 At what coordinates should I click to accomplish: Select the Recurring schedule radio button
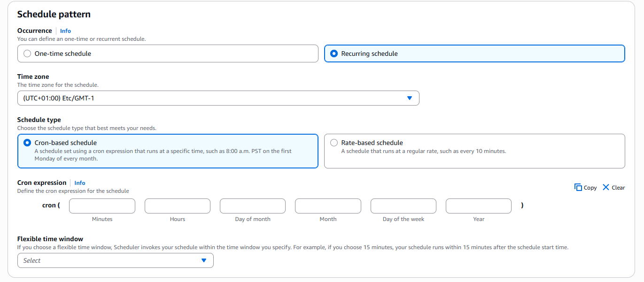pyautogui.click(x=334, y=53)
